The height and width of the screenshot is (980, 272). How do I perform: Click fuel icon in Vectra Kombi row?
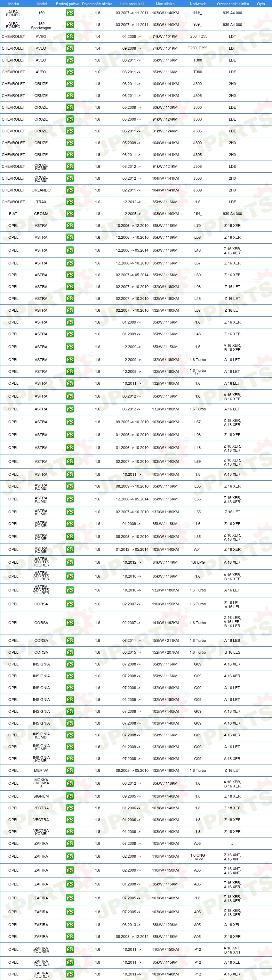(x=70, y=832)
